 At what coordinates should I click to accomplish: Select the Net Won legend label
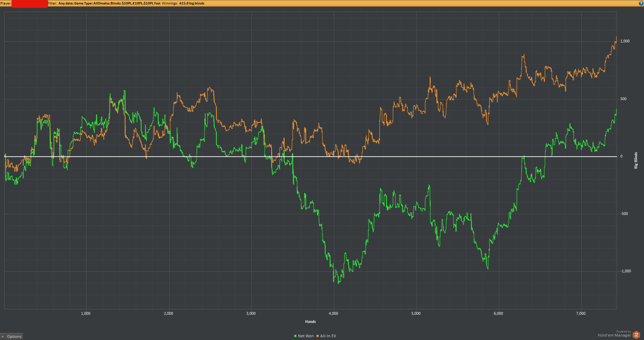coord(306,336)
